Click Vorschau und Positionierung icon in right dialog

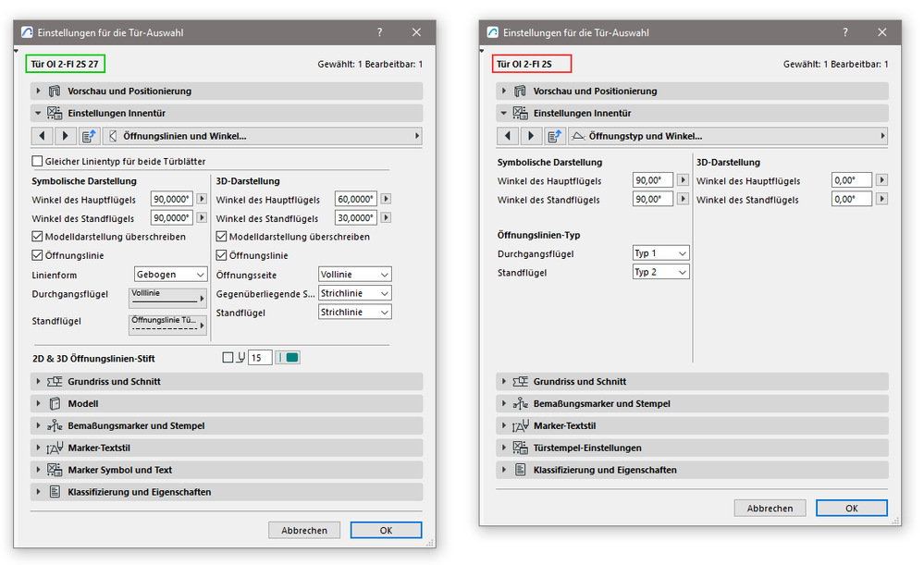pos(521,91)
